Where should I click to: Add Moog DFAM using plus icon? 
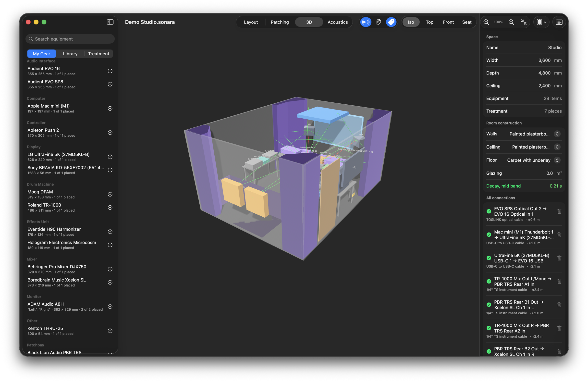click(110, 194)
